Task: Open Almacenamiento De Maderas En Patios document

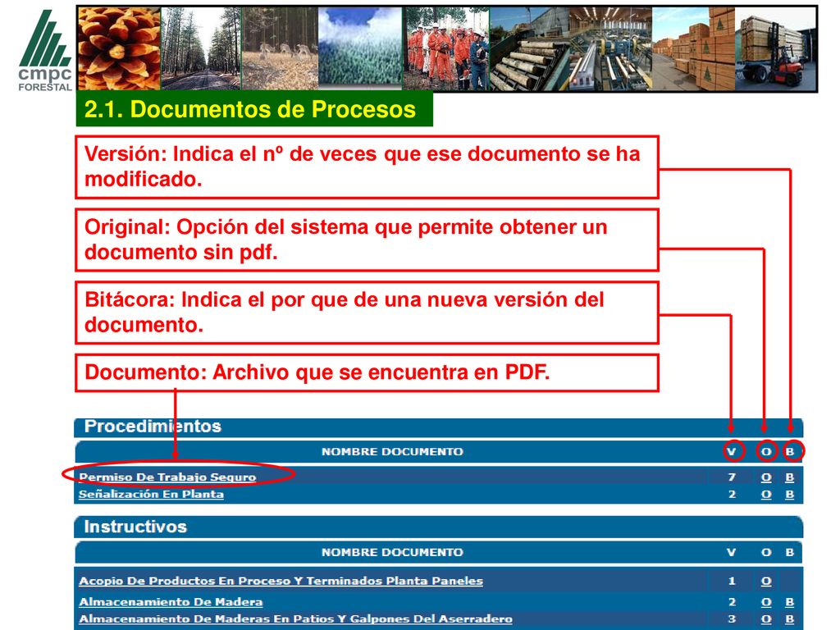Action: 295,619
